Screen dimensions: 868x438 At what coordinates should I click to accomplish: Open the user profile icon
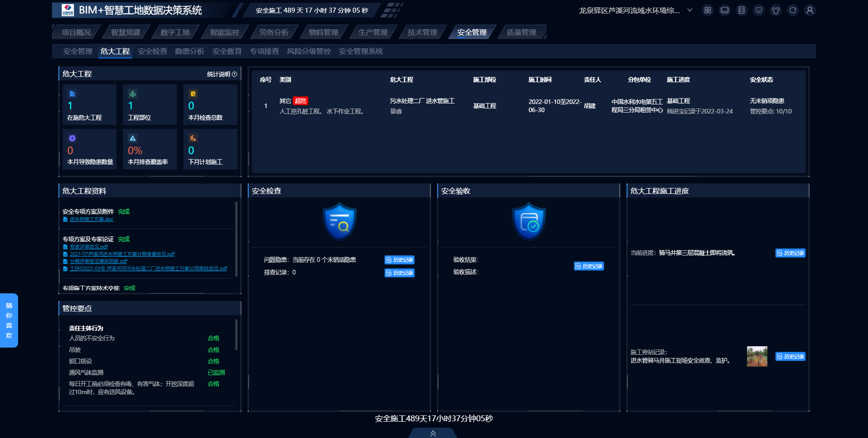(810, 10)
